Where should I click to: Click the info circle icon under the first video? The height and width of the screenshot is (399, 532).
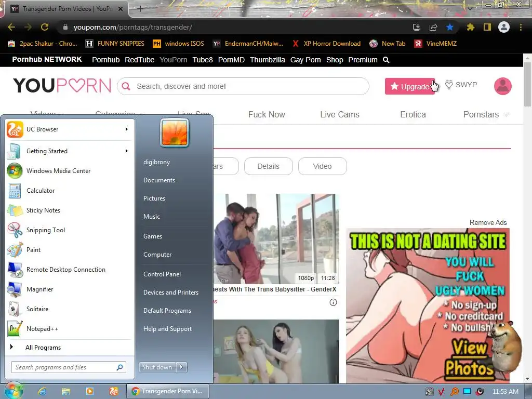(333, 302)
